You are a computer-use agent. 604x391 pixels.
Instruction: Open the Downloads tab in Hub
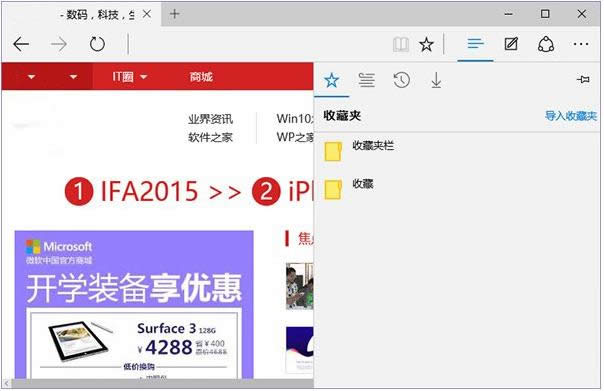(436, 81)
